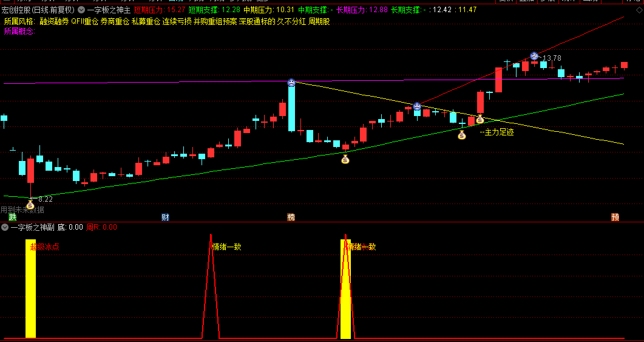Click the 13.78 high price label

coord(552,58)
